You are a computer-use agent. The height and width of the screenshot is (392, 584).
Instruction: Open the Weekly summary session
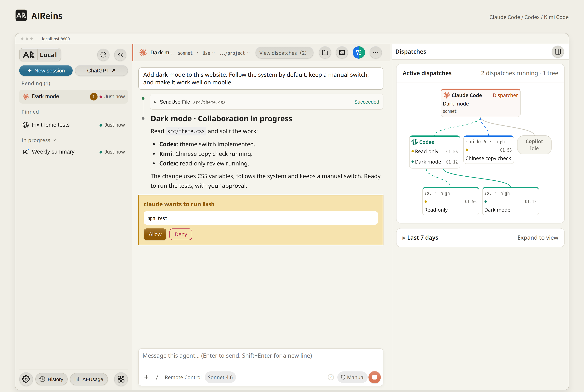(x=73, y=152)
